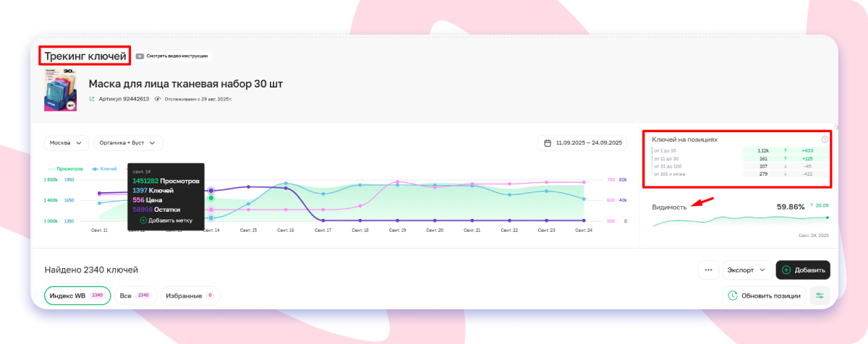Open help icon in Ключей на позициях
This screenshot has height=344, width=868.
(x=825, y=139)
